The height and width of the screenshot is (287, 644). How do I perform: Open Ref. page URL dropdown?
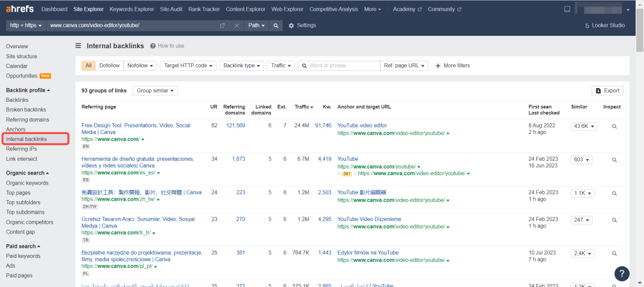pos(404,65)
